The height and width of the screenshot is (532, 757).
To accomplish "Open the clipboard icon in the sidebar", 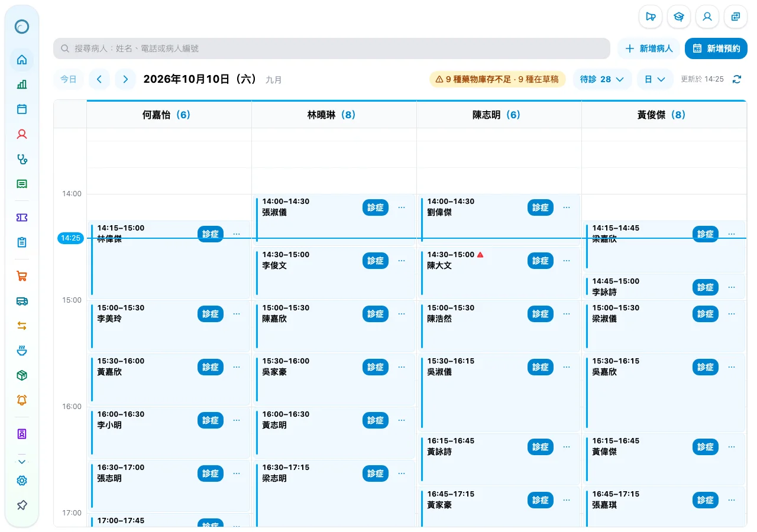I will (22, 242).
